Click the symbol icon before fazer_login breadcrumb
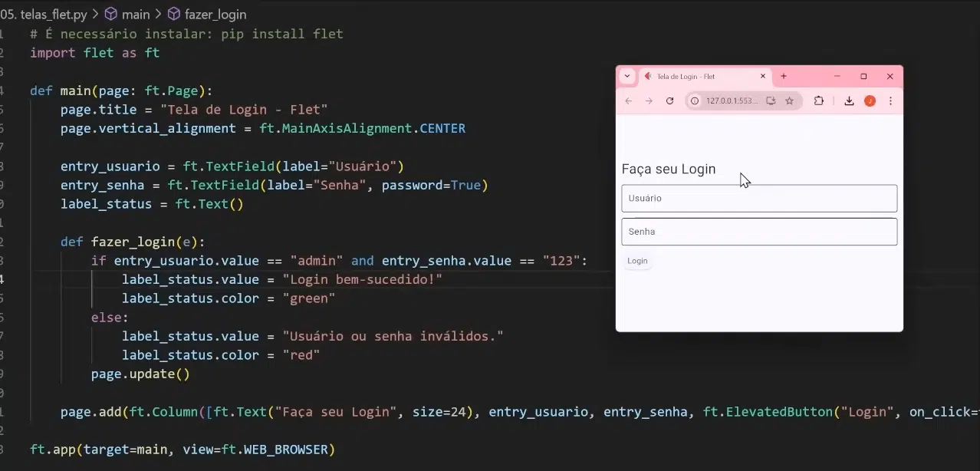 tap(173, 14)
